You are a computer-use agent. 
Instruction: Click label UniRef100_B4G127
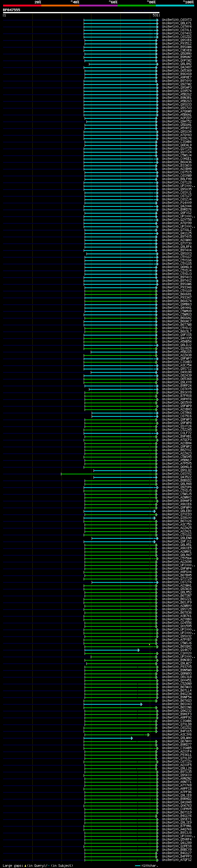(176, 853)
